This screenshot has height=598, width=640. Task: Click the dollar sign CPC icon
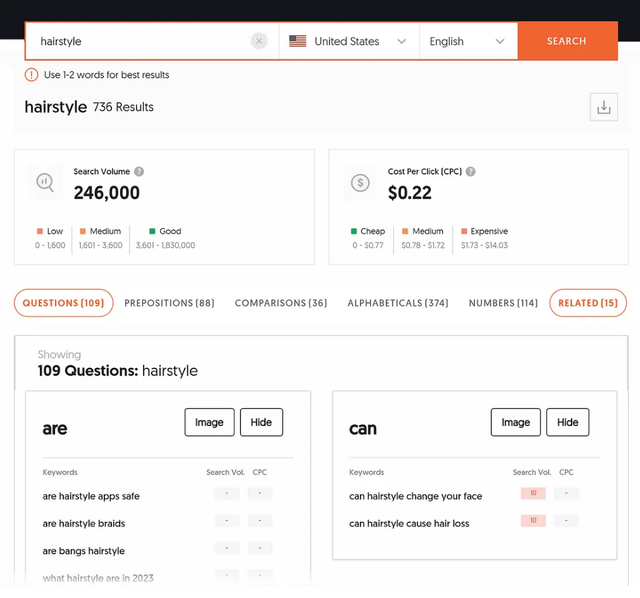359,183
